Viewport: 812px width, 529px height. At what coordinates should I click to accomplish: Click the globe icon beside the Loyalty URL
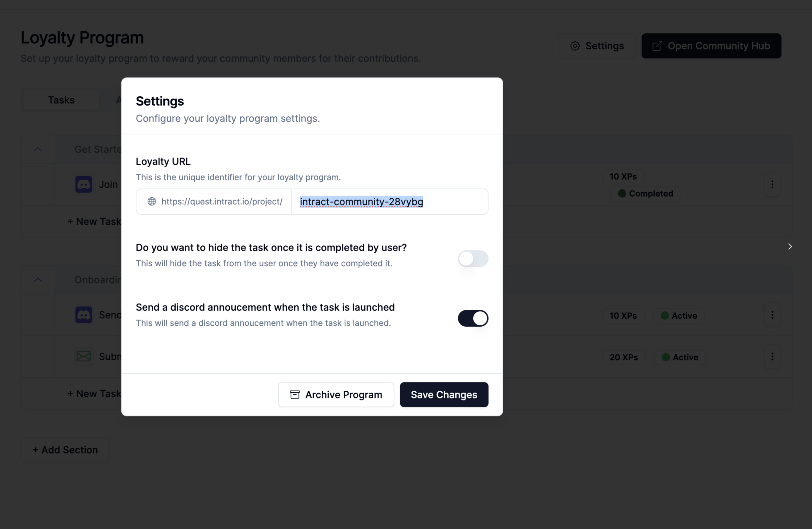152,202
